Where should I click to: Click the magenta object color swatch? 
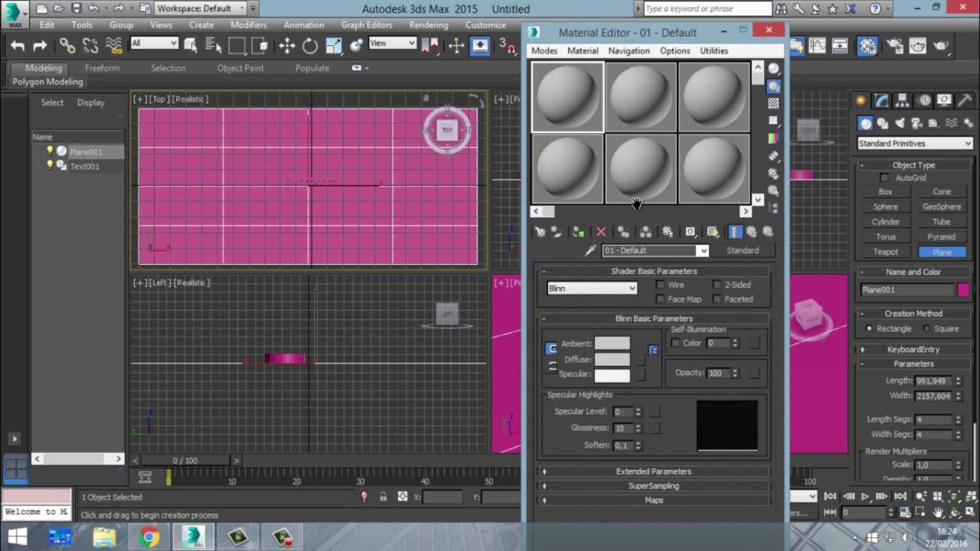(x=962, y=290)
